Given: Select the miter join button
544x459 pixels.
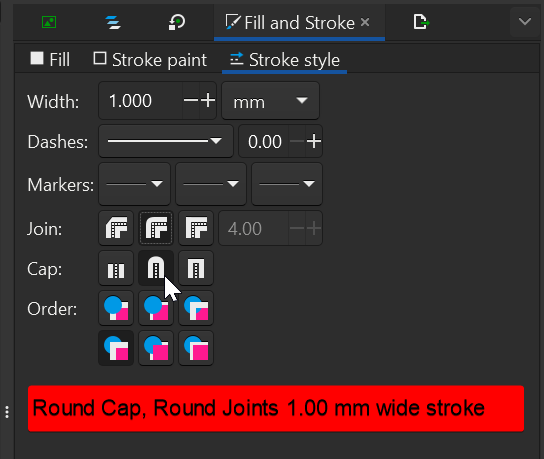Looking at the screenshot, I should click(196, 228).
